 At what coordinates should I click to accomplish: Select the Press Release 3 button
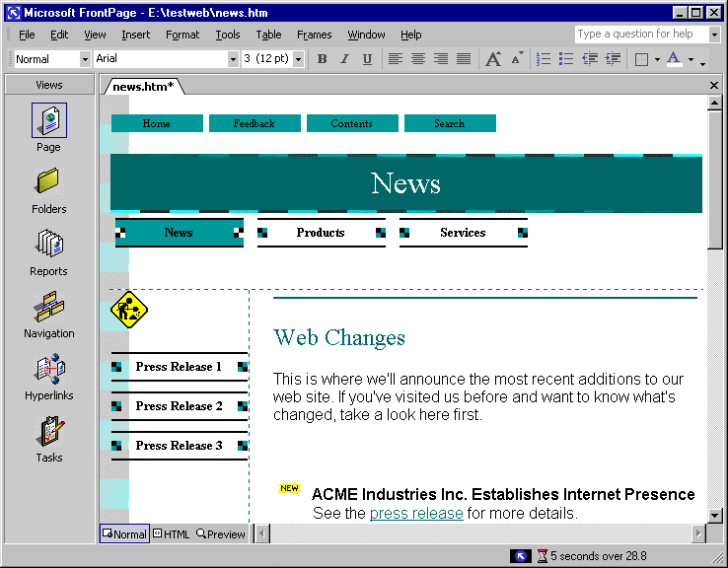coord(180,446)
